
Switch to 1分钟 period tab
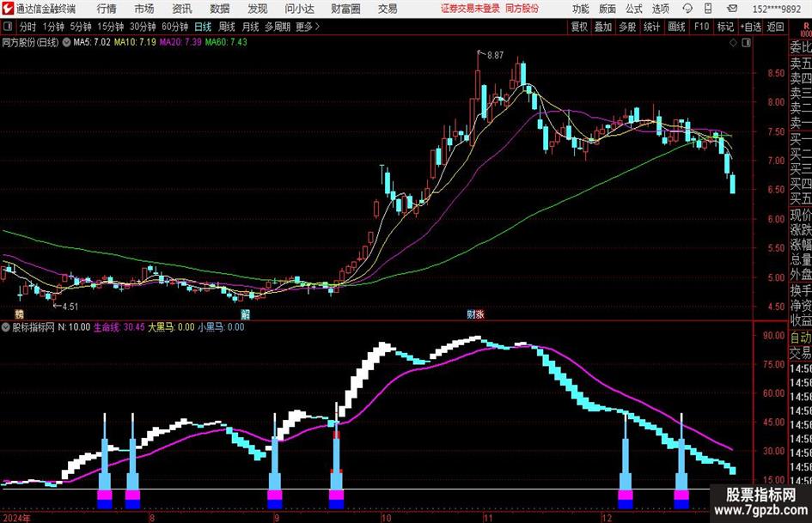[x=53, y=27]
